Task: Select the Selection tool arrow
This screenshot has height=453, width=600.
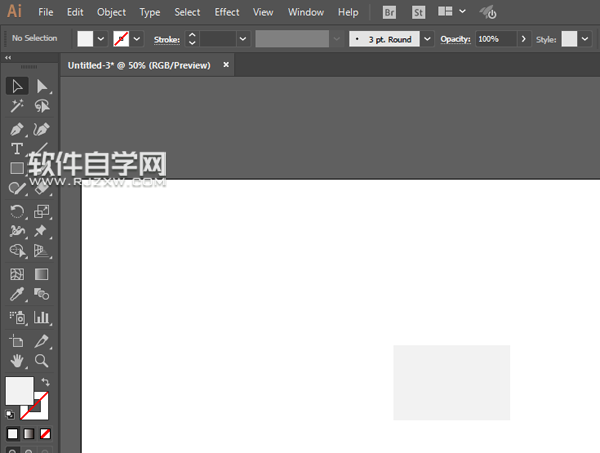Action: pos(17,87)
